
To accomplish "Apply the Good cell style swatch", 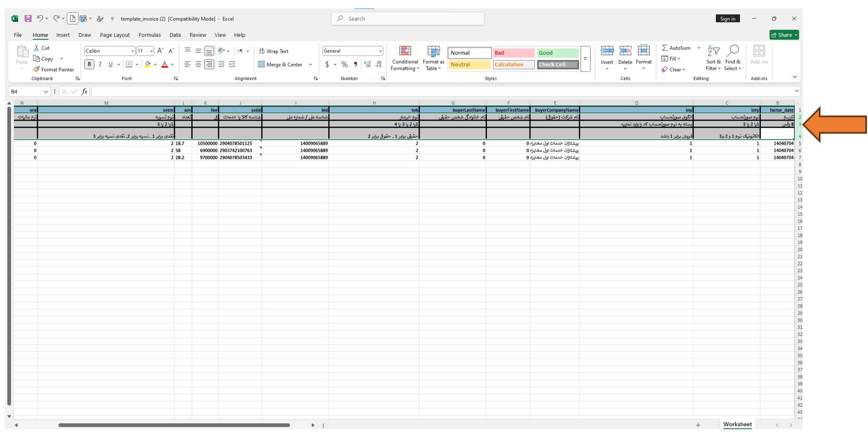I will [557, 53].
